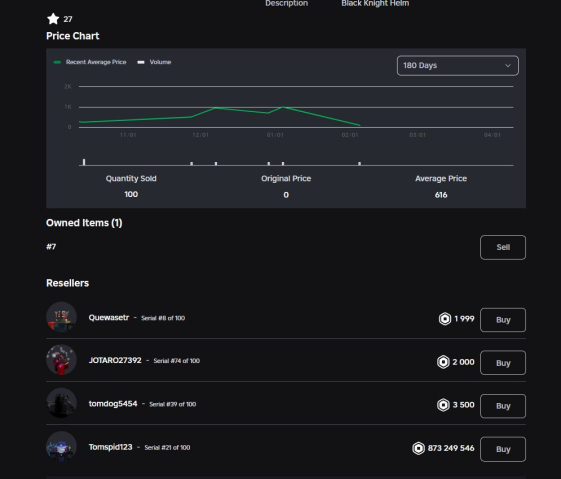Click Black Knight Helm description text
Viewport: 561px width, 479px height.
[x=375, y=3]
